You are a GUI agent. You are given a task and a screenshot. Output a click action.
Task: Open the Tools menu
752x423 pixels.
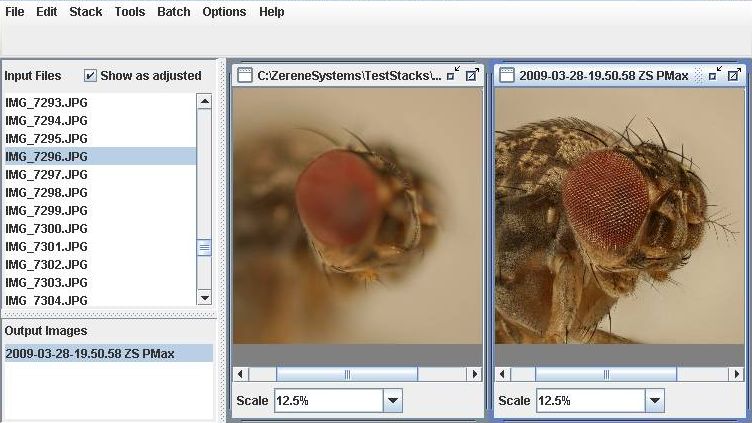(129, 12)
